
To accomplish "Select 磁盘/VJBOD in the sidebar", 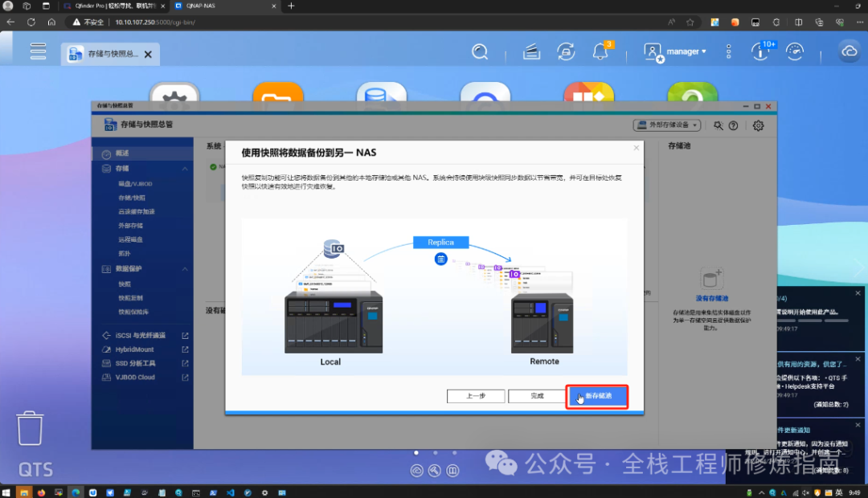I will [135, 184].
